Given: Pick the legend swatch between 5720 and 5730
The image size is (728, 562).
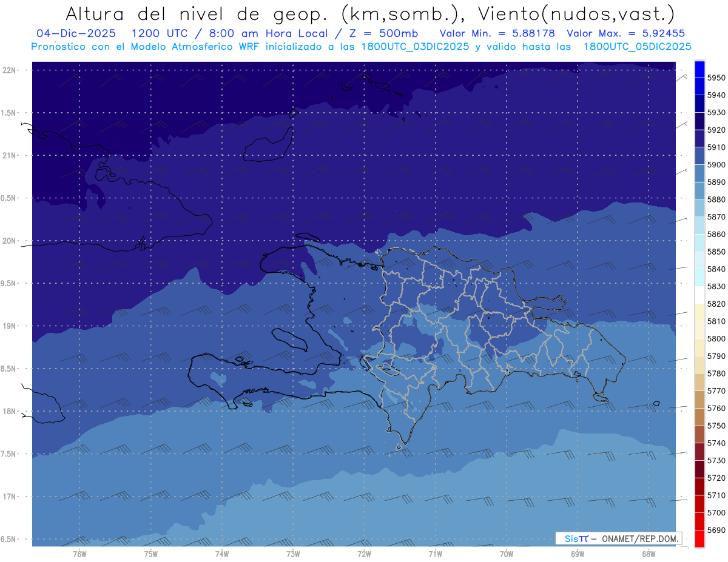Looking at the screenshot, I should [699, 469].
